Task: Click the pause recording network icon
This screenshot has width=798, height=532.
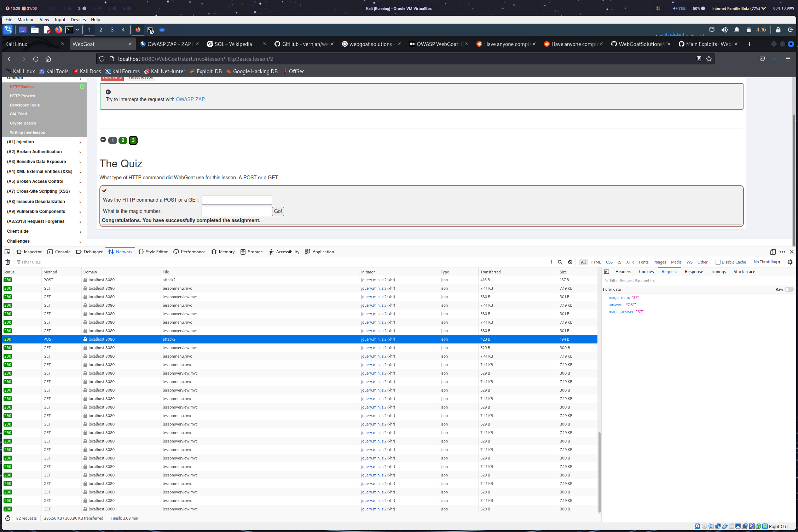Action: [550, 262]
